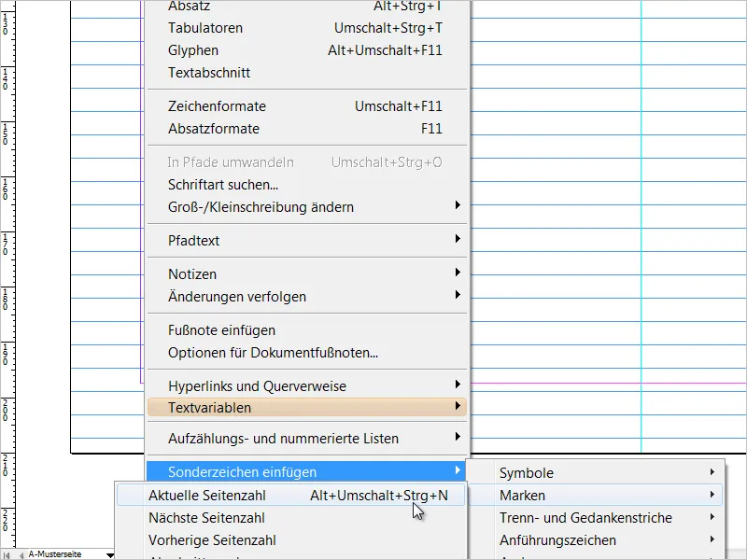Expand the Textvariablen submenu
The width and height of the screenshot is (747, 560).
coord(307,408)
